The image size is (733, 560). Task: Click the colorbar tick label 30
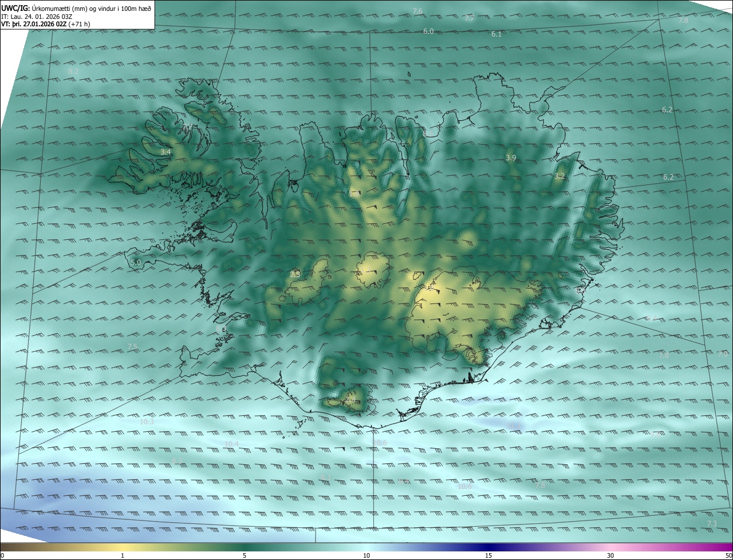coord(610,555)
